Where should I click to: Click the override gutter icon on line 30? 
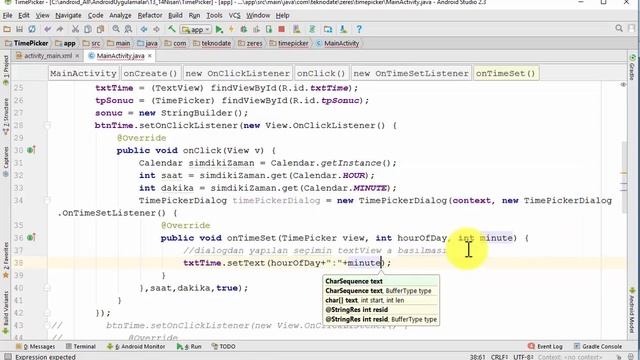coord(31,150)
